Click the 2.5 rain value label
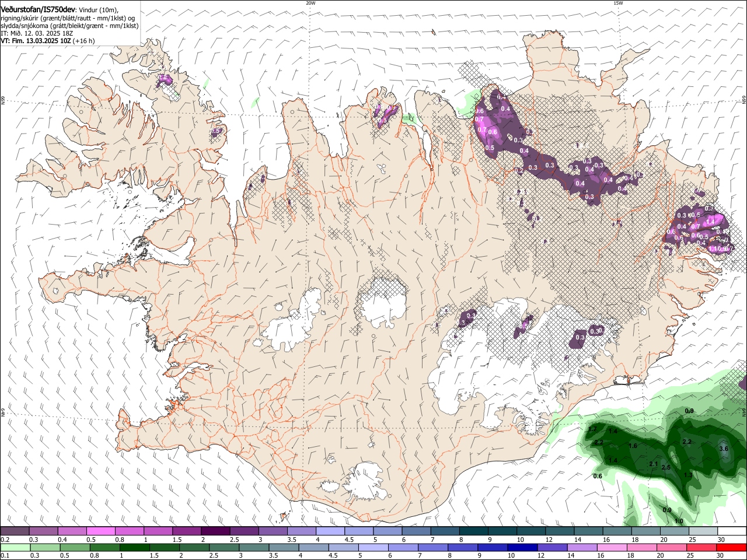Screen dimensions: 747x560 (666, 468)
